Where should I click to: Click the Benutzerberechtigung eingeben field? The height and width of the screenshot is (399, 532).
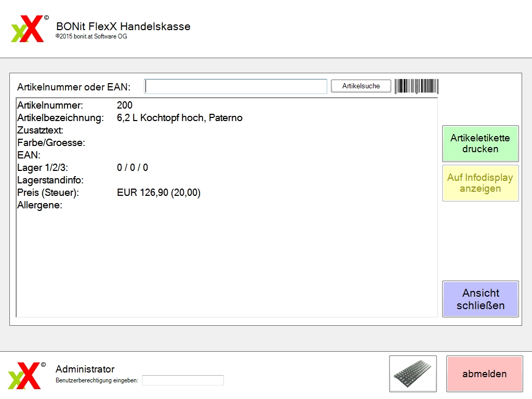(183, 380)
